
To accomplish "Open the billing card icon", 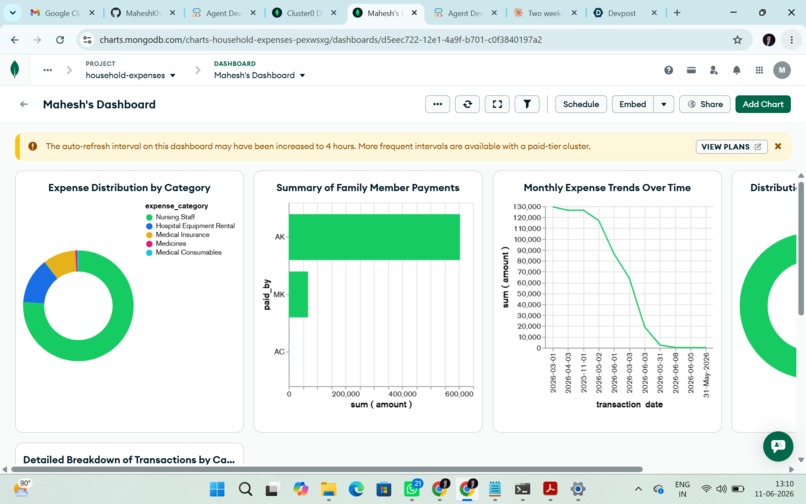I will click(691, 70).
